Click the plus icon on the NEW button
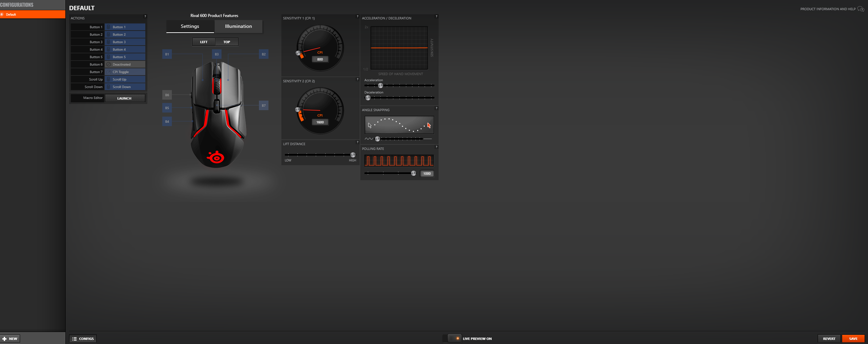The height and width of the screenshot is (344, 868). coord(4,339)
